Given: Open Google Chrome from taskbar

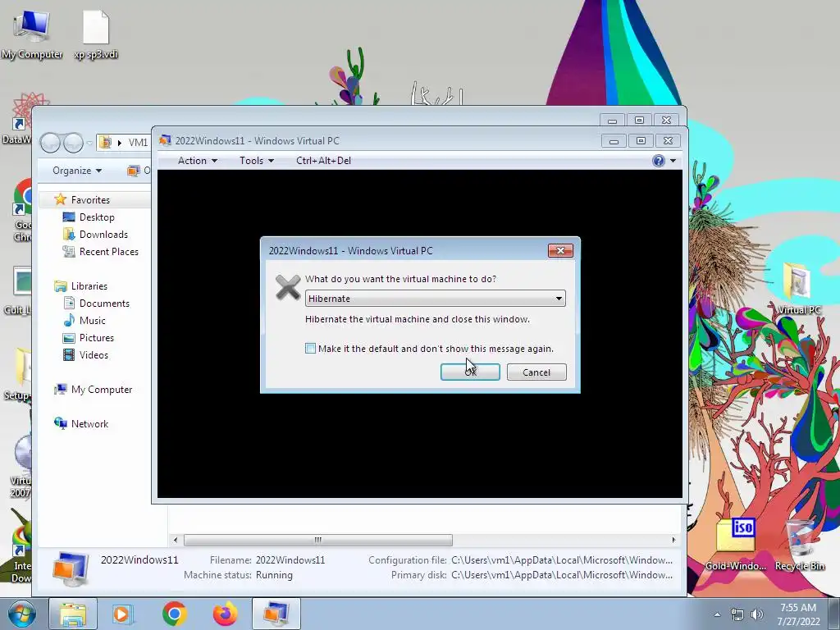Looking at the screenshot, I should (174, 614).
